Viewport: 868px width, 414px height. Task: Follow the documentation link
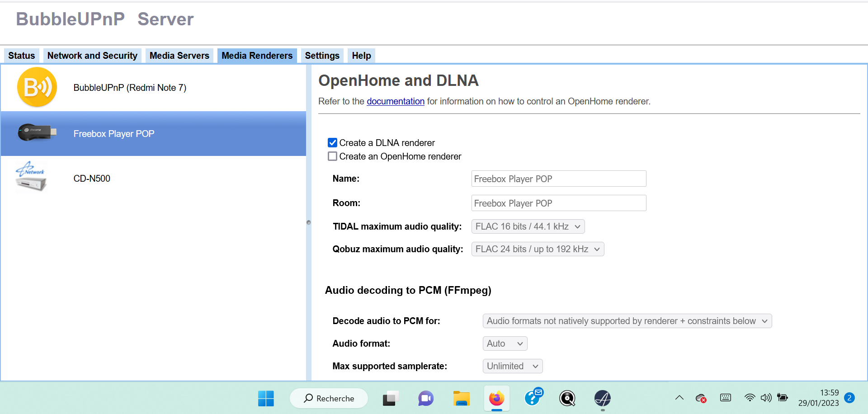click(x=396, y=101)
